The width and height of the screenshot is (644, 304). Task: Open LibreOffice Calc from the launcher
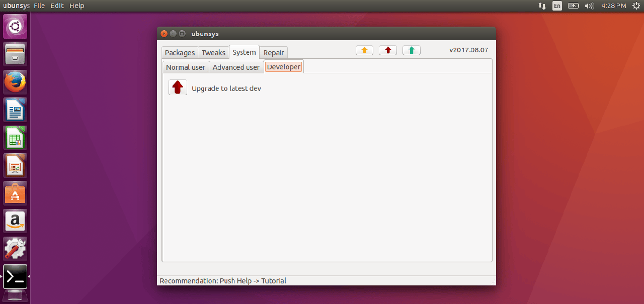[15, 137]
